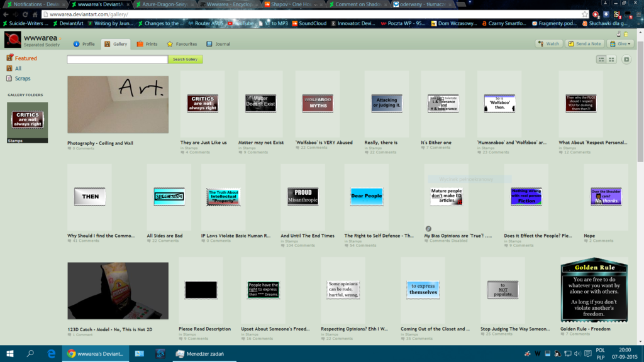Viewport: 644px width, 362px height.
Task: Click the Windows Start button
Action: click(10, 354)
